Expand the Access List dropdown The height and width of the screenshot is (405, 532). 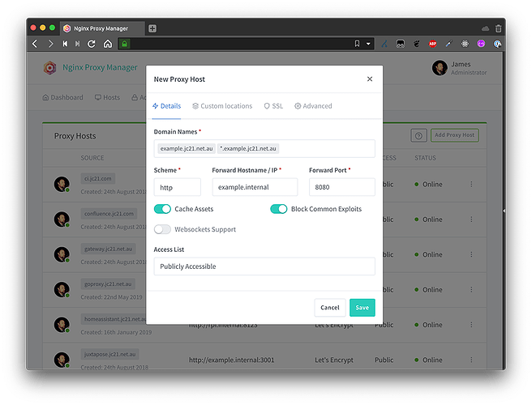tap(264, 266)
